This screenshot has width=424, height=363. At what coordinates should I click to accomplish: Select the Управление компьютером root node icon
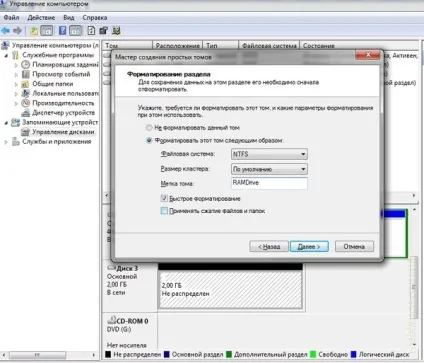pos(5,45)
